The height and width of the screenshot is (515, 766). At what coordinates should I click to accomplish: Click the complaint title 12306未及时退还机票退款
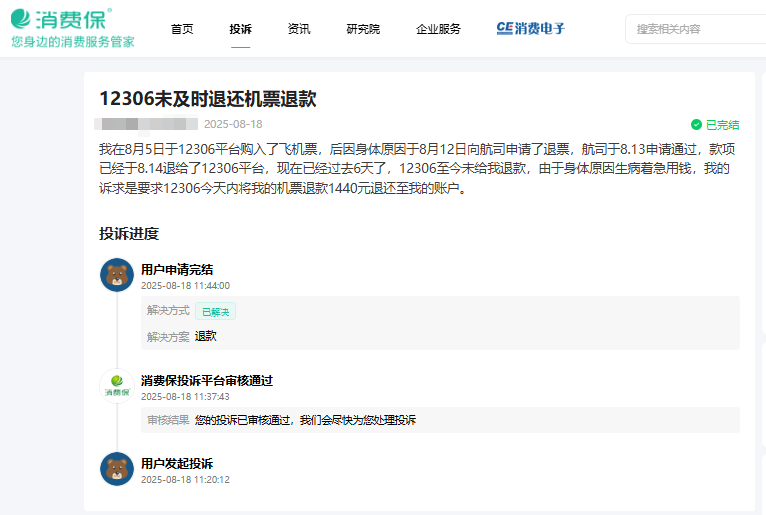click(208, 99)
